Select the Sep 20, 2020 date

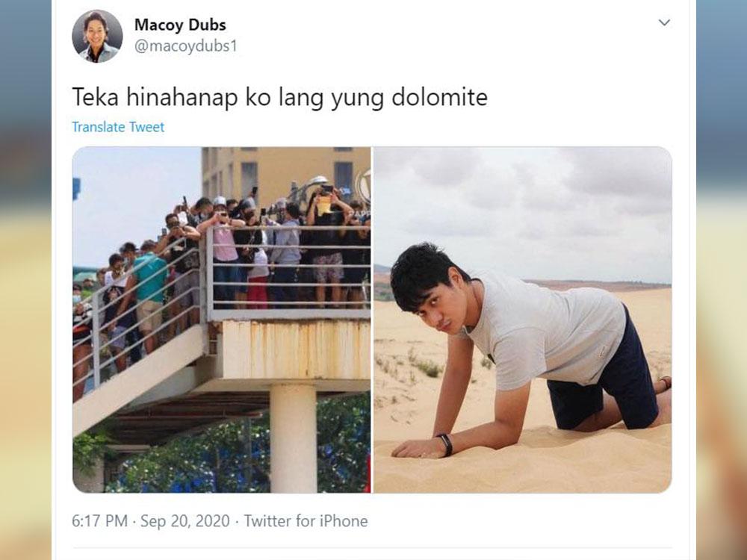(x=185, y=521)
